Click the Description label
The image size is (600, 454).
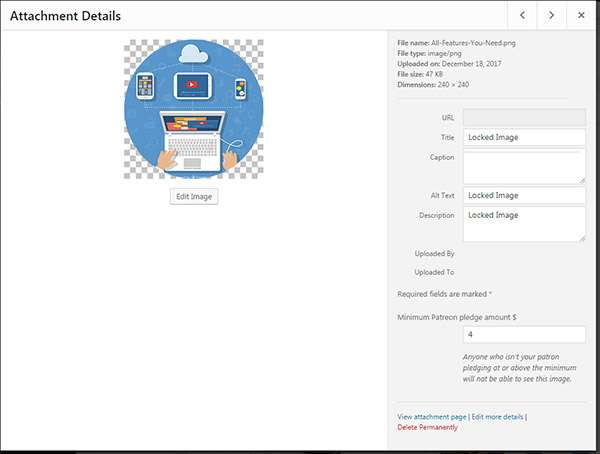tap(437, 216)
